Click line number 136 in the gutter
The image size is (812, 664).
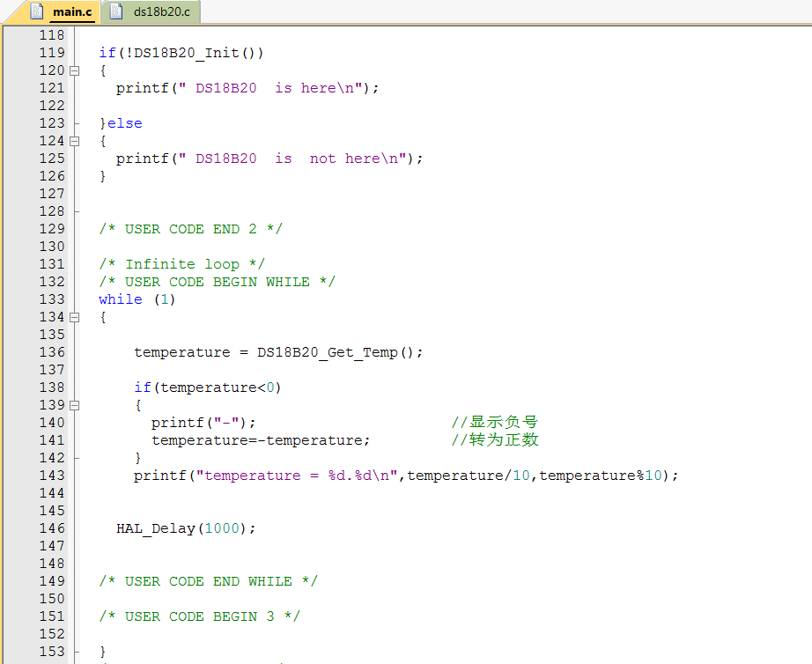click(52, 352)
